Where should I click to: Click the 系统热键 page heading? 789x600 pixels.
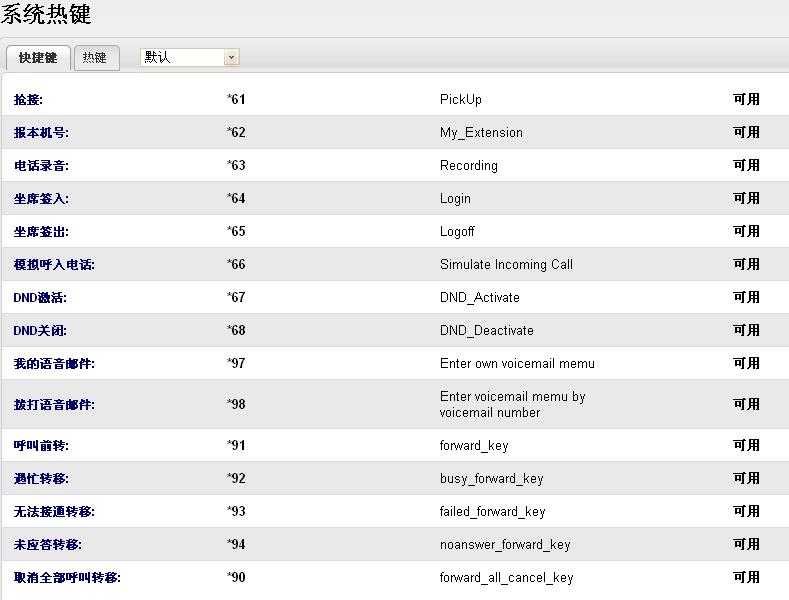coord(46,14)
